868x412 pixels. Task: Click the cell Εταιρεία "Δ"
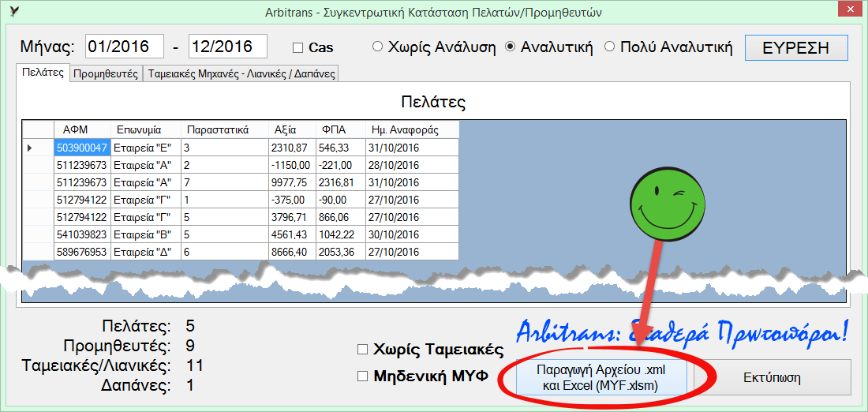[146, 252]
